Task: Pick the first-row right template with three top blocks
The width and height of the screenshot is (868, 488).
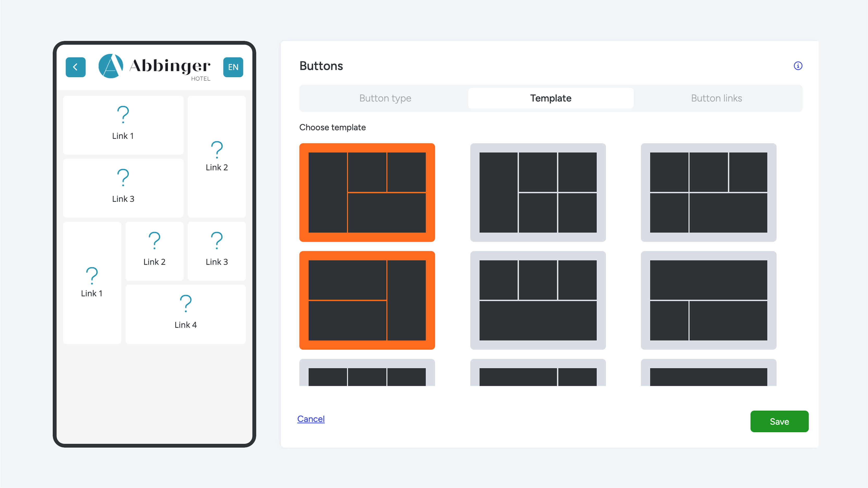Action: click(x=708, y=192)
